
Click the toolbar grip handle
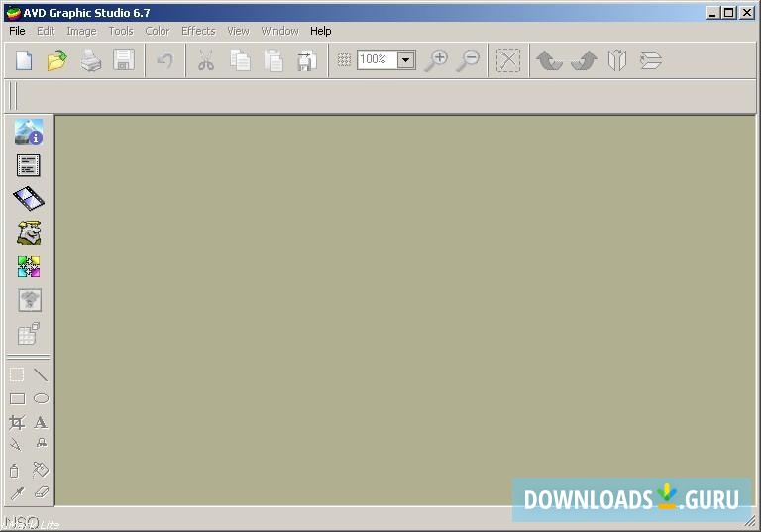point(13,96)
